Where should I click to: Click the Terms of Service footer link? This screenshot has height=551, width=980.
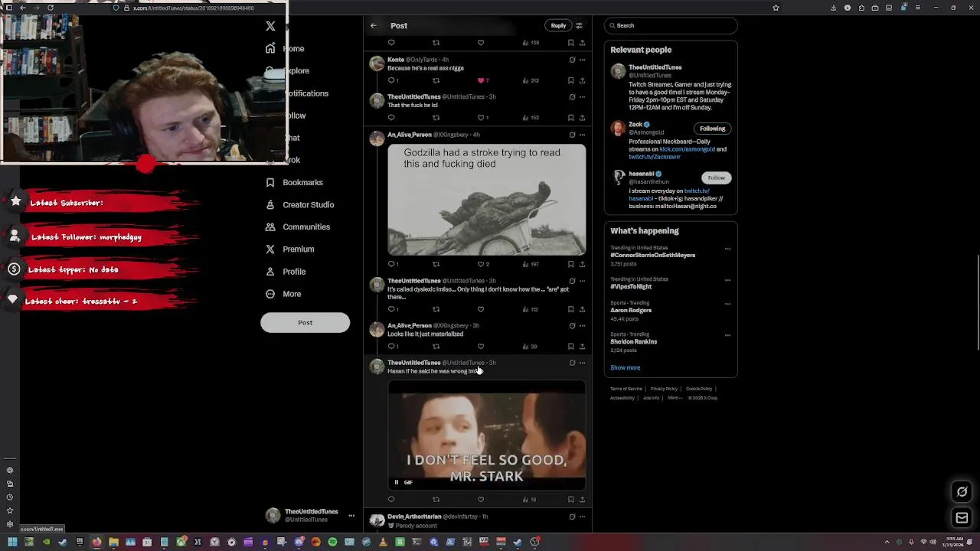(x=626, y=389)
